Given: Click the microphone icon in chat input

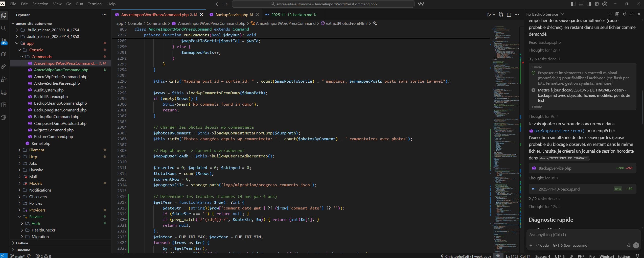Looking at the screenshot, I should click(629, 245).
